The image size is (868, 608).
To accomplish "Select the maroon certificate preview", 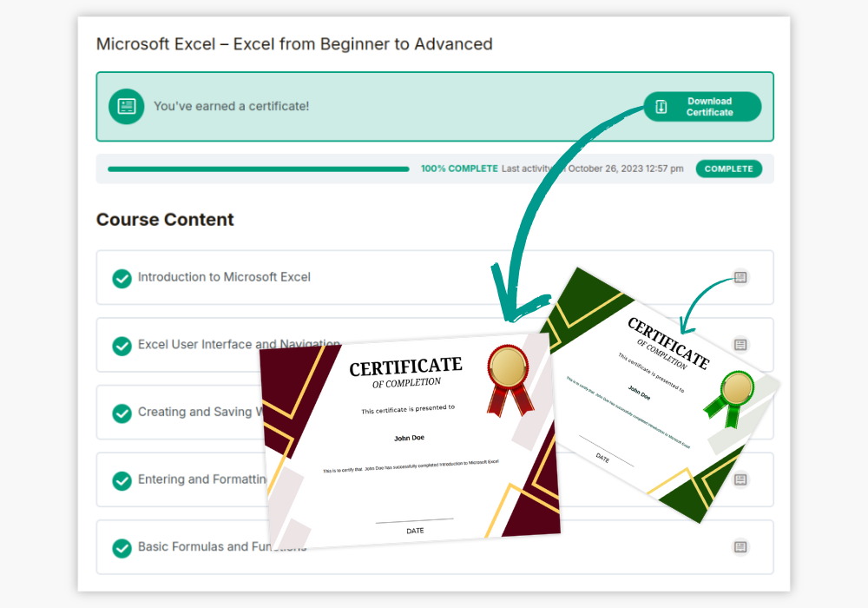I will 408,443.
